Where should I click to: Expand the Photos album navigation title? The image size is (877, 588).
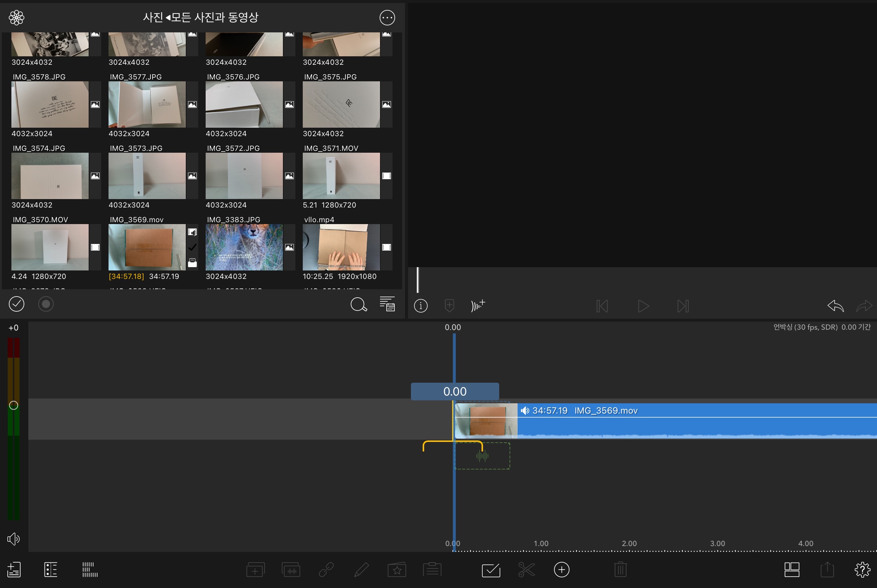(200, 17)
